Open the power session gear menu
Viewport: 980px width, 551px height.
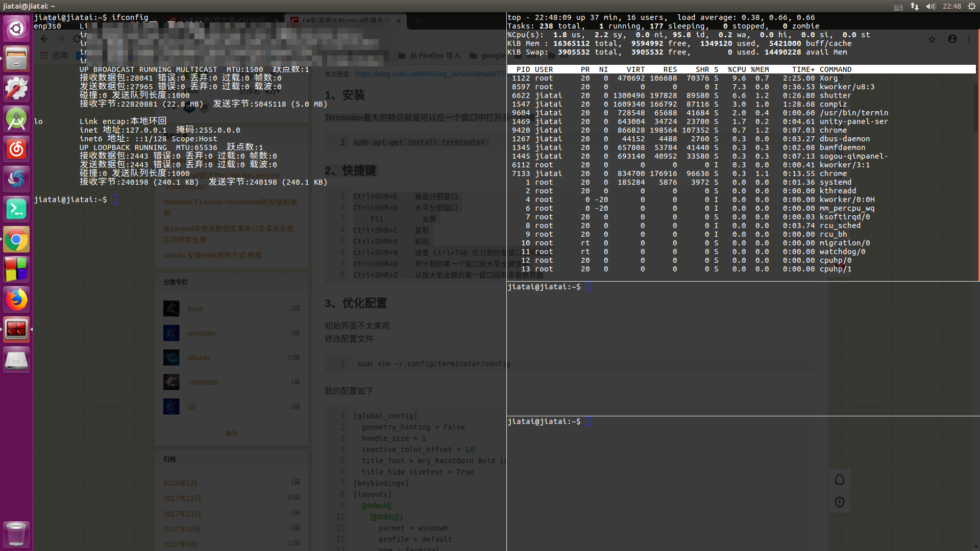coord(971,6)
